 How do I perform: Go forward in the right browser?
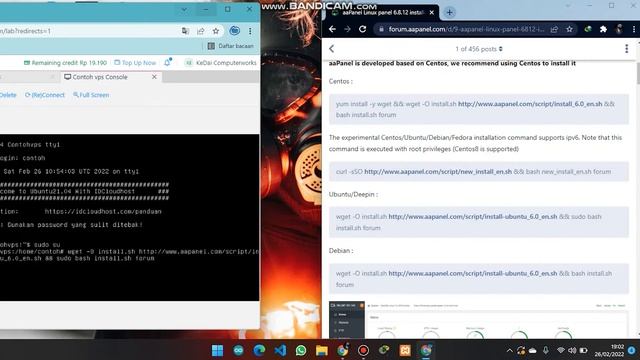pos(347,29)
